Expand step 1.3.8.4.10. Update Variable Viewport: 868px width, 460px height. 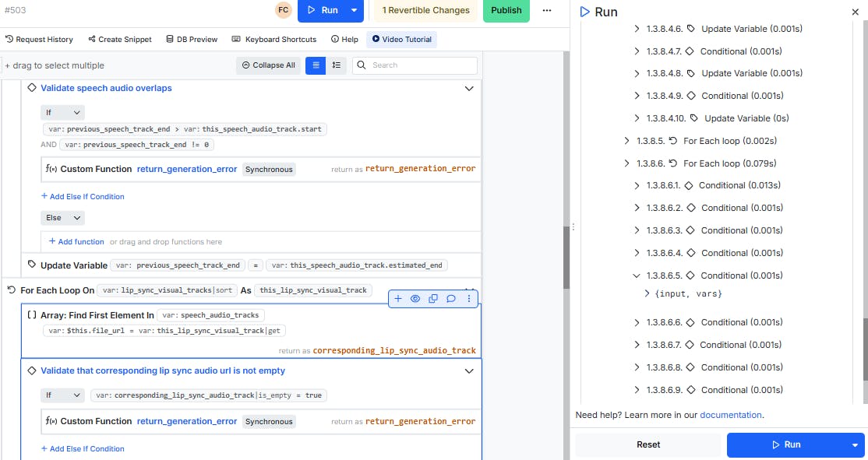click(x=637, y=118)
